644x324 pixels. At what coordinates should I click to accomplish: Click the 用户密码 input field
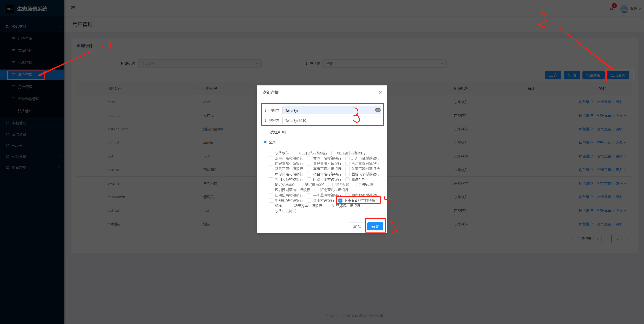(x=332, y=120)
